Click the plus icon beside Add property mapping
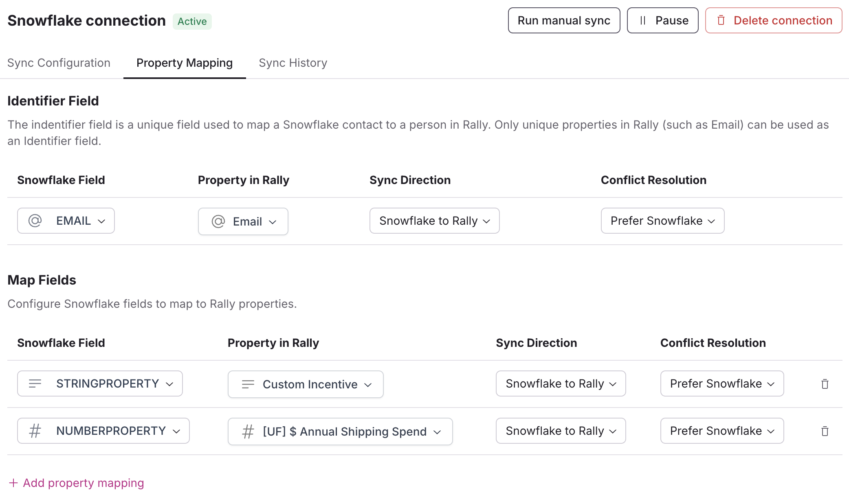The image size is (849, 504). [13, 483]
